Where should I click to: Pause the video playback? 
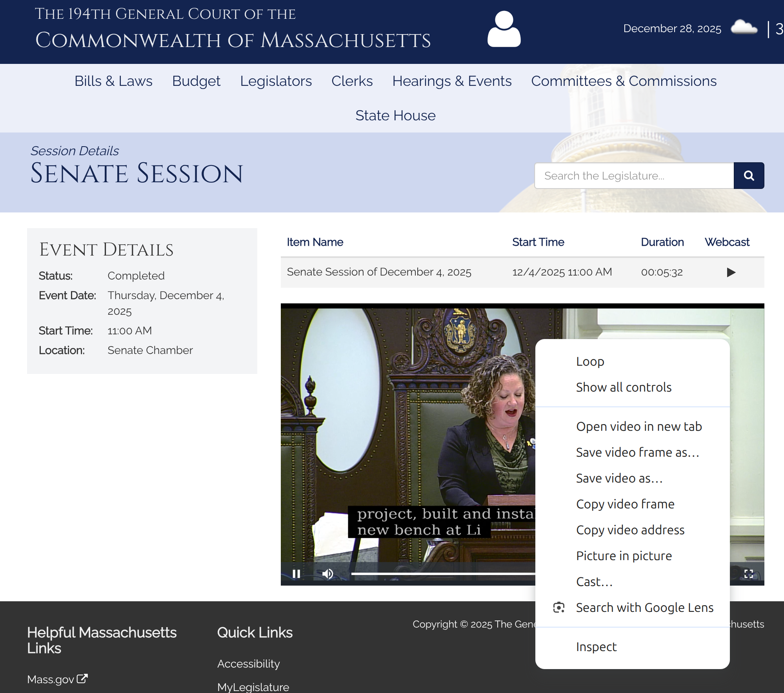[297, 574]
